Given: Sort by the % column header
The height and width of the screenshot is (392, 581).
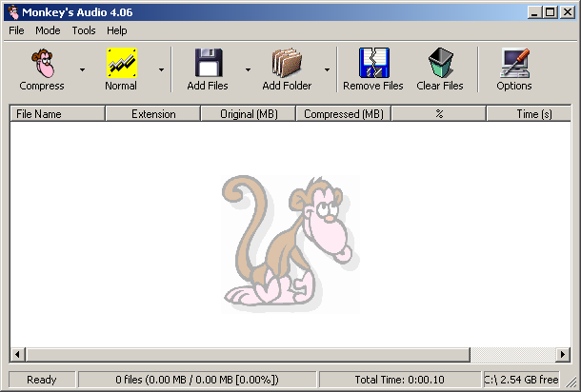Looking at the screenshot, I should [x=439, y=113].
